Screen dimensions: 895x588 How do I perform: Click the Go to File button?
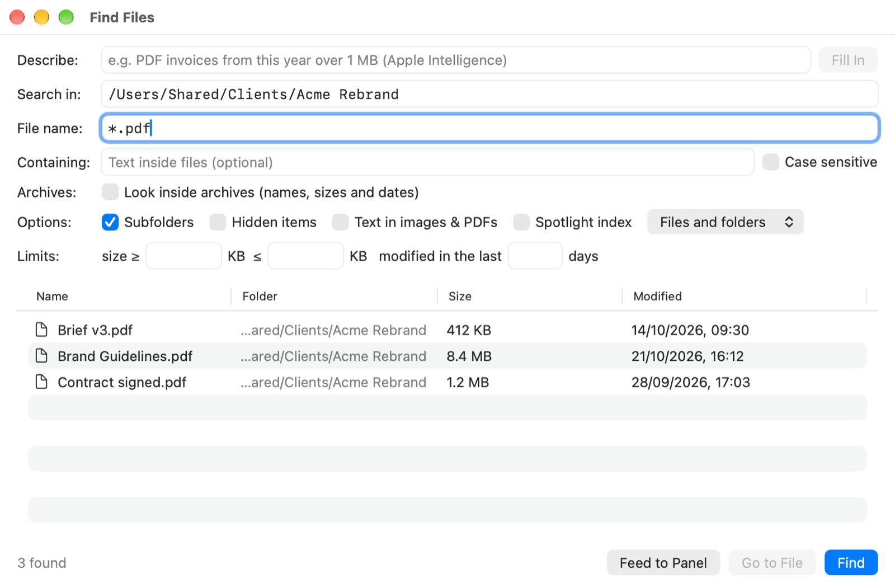pyautogui.click(x=772, y=563)
